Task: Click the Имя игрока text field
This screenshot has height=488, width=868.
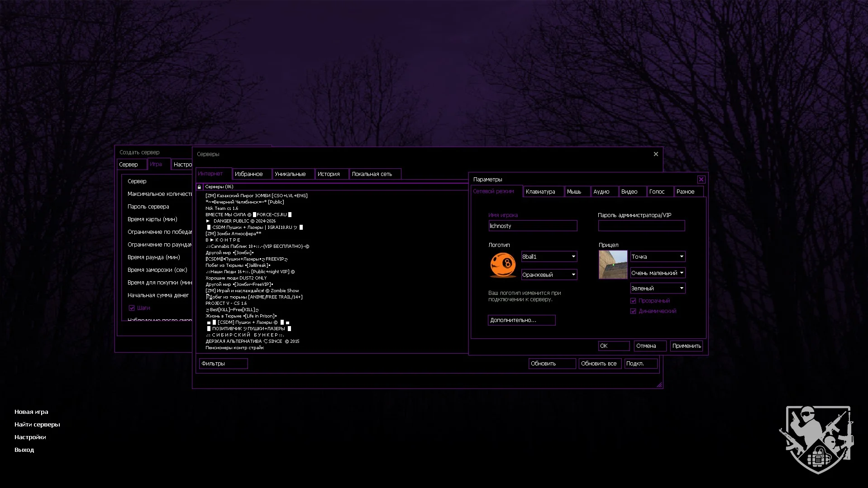Action: (533, 226)
